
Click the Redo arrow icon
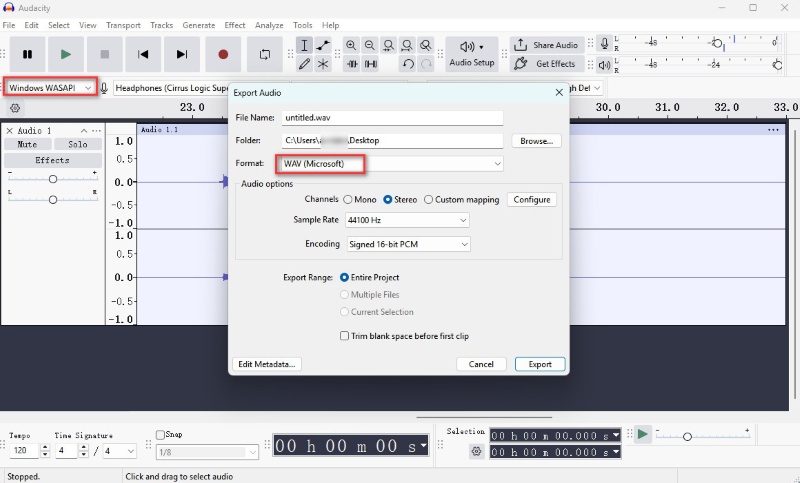coord(426,64)
